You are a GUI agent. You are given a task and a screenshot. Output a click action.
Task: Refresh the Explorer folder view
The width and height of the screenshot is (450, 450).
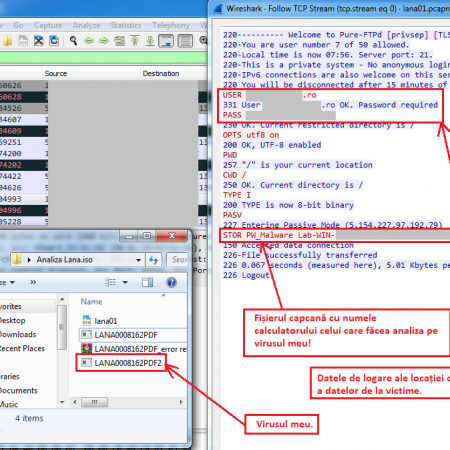[x=154, y=260]
